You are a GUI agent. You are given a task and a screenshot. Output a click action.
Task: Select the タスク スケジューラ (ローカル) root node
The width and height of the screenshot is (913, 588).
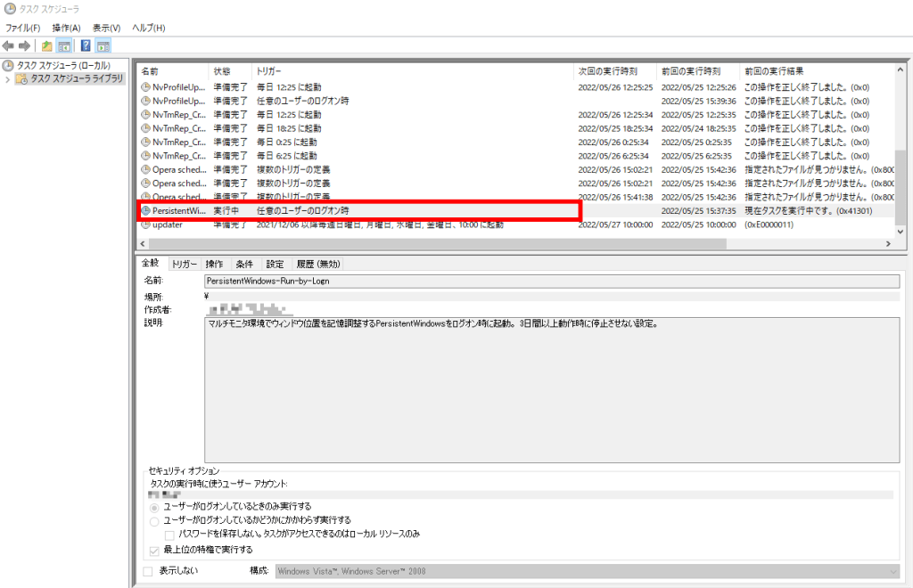pos(62,66)
